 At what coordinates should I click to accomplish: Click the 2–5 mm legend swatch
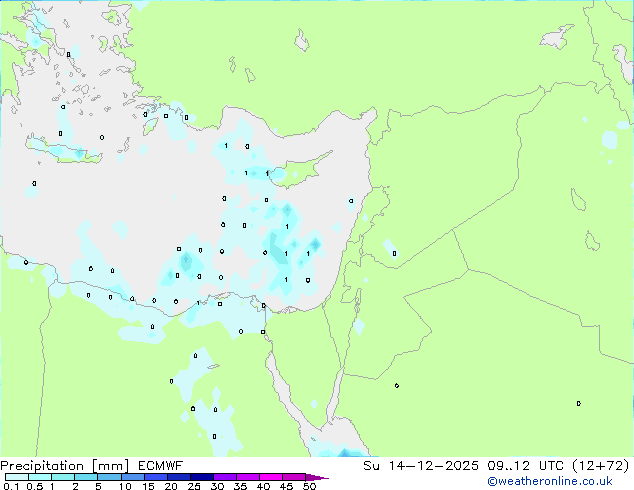click(x=86, y=477)
